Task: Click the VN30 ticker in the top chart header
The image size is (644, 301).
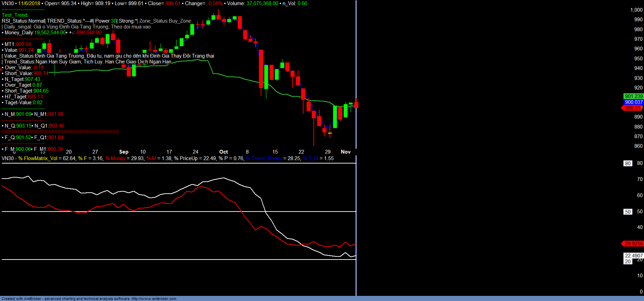Action: (x=8, y=3)
